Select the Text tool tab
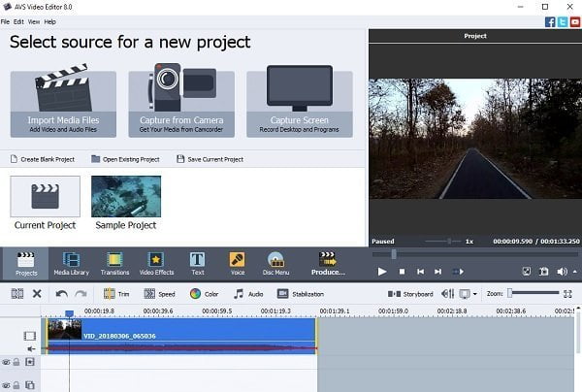The image size is (582, 392). pos(198,264)
